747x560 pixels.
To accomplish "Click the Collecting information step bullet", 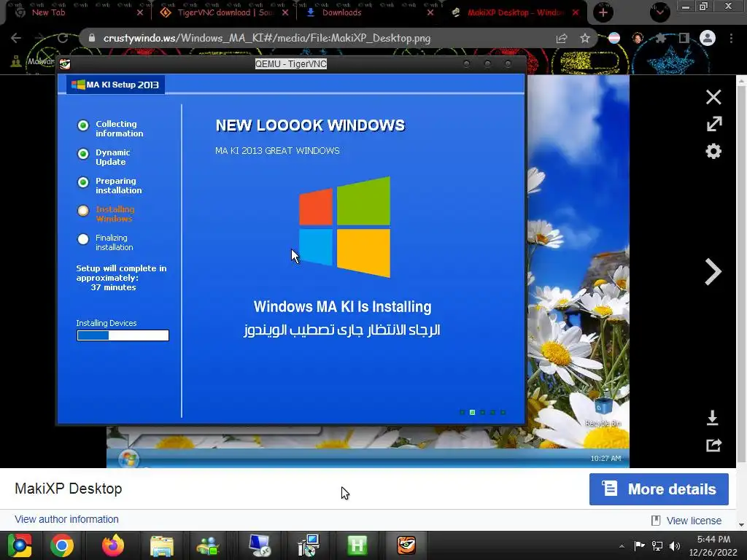I will coord(83,125).
